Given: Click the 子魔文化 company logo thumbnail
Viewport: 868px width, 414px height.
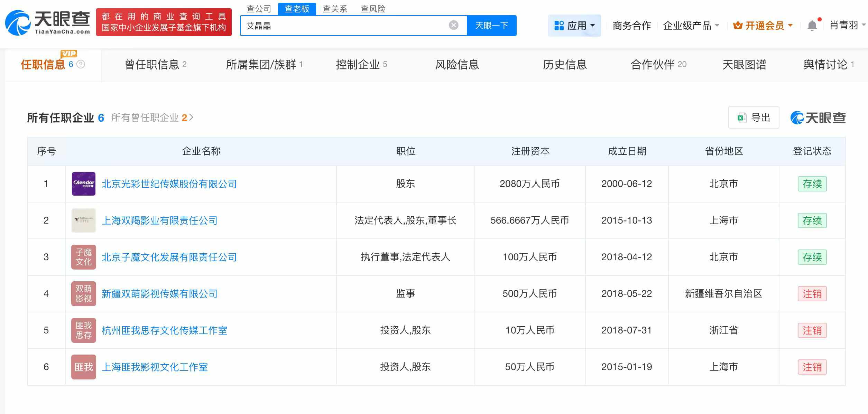Looking at the screenshot, I should pos(83,257).
